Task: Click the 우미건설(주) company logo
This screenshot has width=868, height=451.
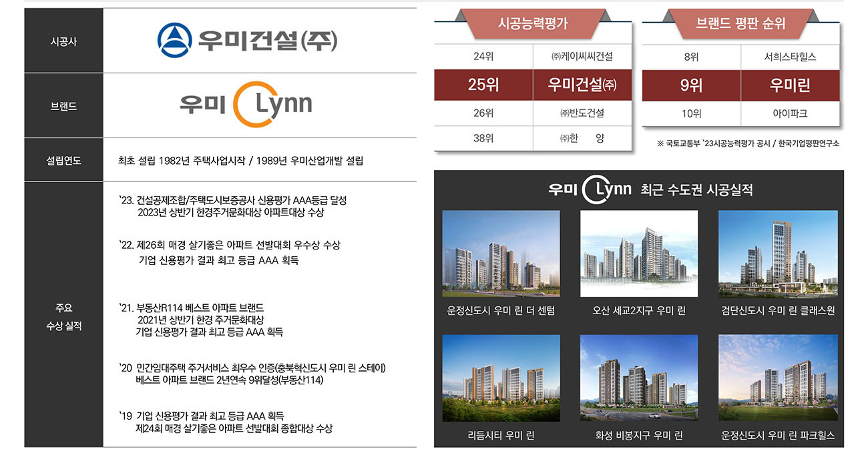Action: pos(247,41)
